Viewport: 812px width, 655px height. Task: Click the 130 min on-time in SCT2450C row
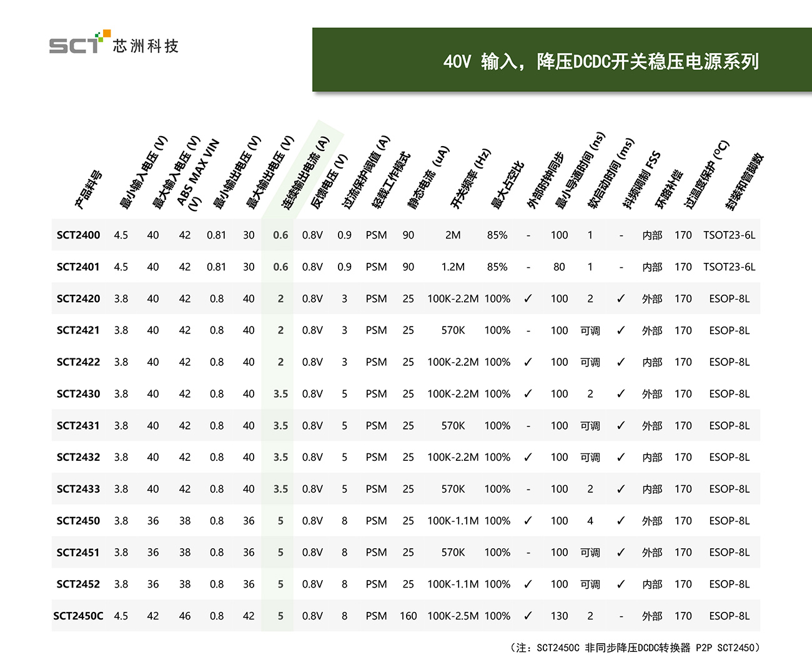coord(559,616)
